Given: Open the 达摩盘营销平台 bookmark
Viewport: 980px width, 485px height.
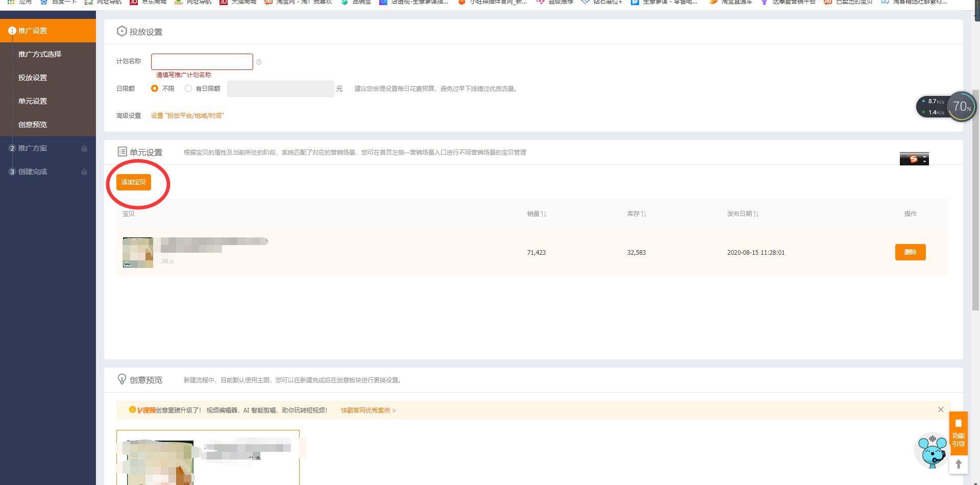Looking at the screenshot, I should coord(788,2).
